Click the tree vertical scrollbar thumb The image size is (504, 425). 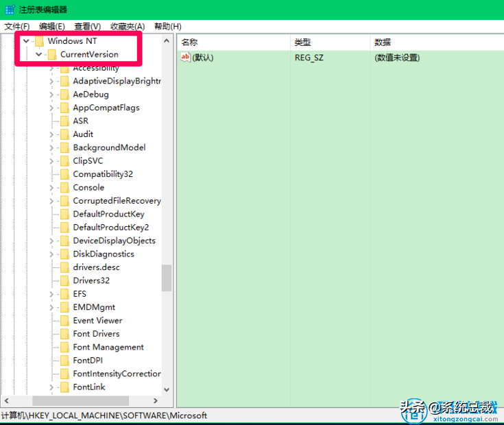(x=167, y=278)
